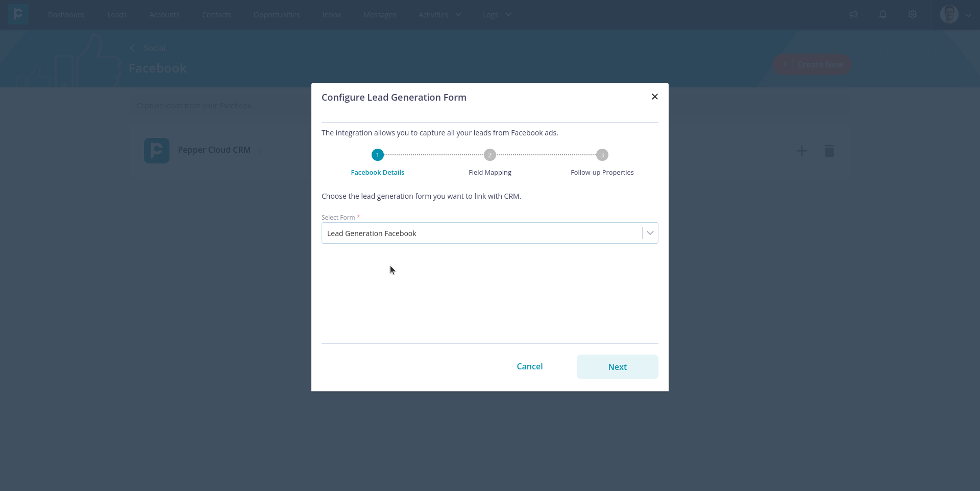Expand the Activities dropdown menu
Image resolution: width=980 pixels, height=491 pixels.
click(x=440, y=15)
